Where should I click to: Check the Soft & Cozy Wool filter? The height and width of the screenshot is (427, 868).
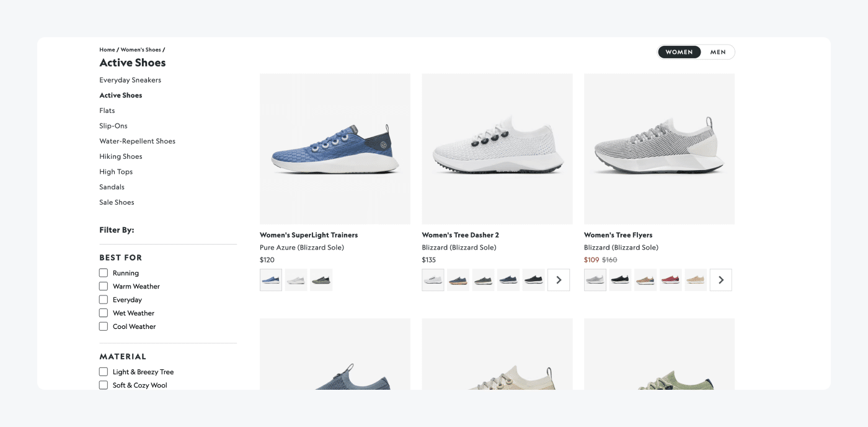click(103, 385)
